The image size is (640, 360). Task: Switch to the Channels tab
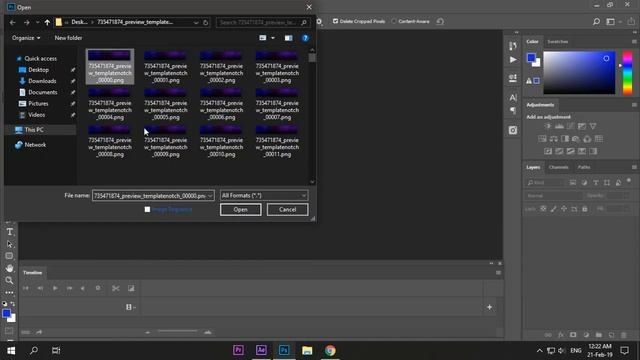(x=558, y=167)
